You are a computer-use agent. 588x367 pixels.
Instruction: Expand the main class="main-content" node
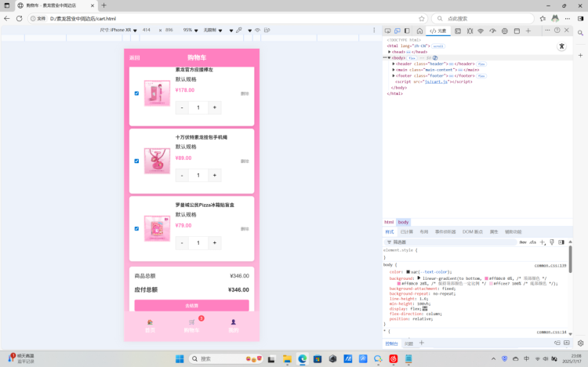tap(394, 70)
